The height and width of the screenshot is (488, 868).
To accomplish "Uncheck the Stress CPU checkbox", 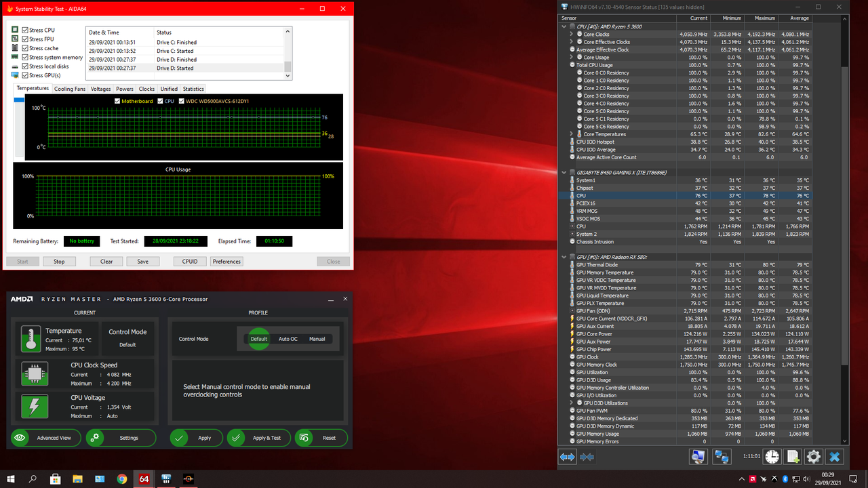I will point(25,30).
